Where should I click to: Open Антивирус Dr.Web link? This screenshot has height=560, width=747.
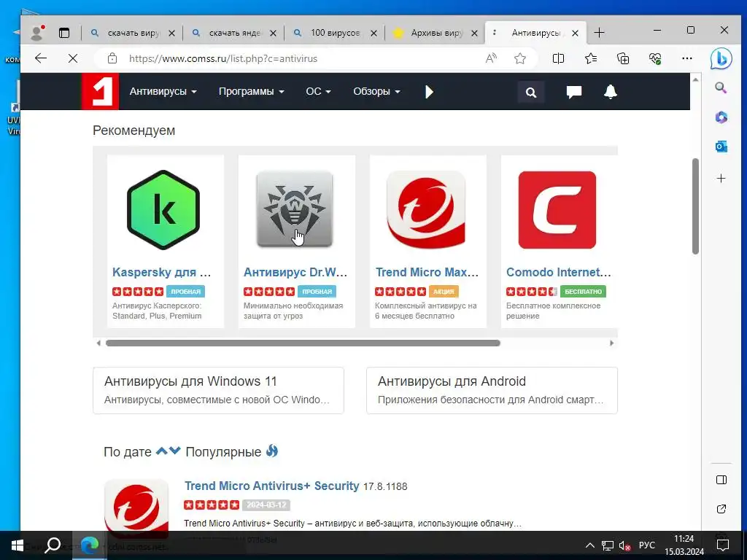point(295,273)
